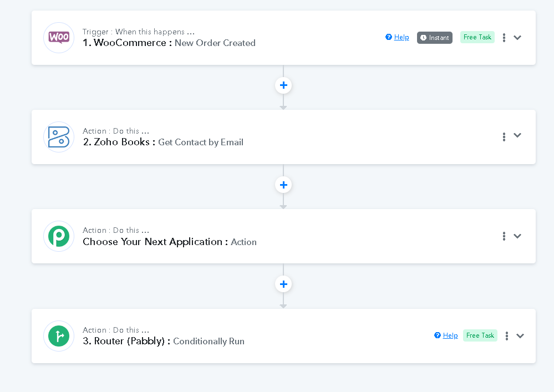Click the Router branching arrow icon
Image resolution: width=554 pixels, height=392 pixels.
pos(59,336)
